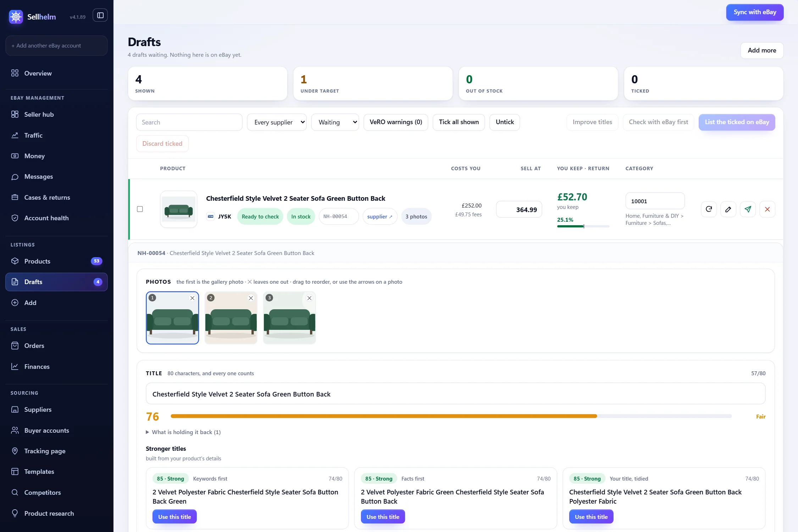Open the Waiting status dropdown
Viewport: 798px width, 532px height.
[335, 122]
